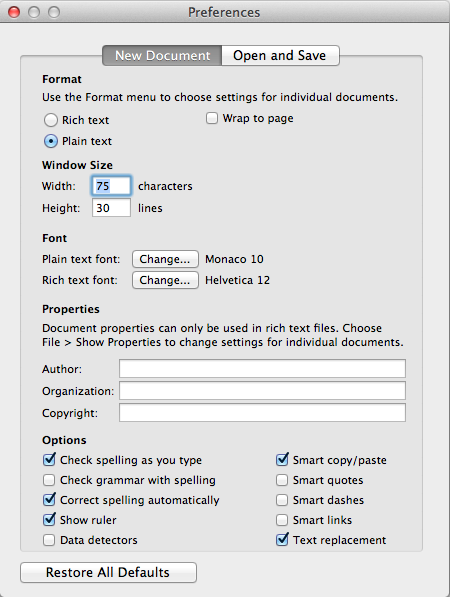Click the Copyright text field

coord(262,413)
